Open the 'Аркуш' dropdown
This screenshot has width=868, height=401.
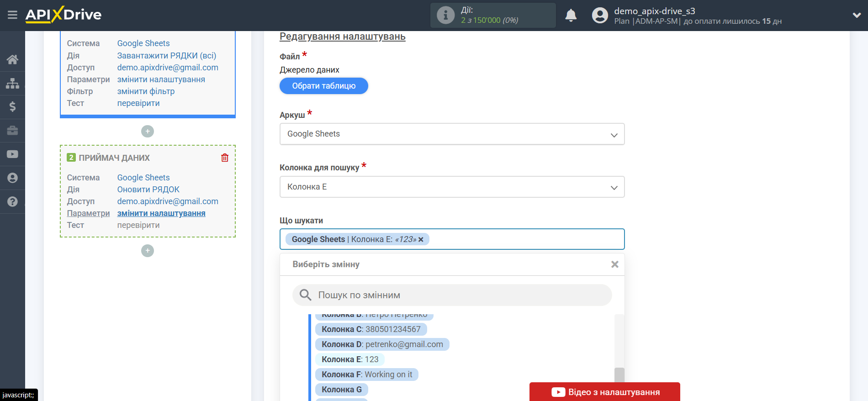tap(452, 134)
